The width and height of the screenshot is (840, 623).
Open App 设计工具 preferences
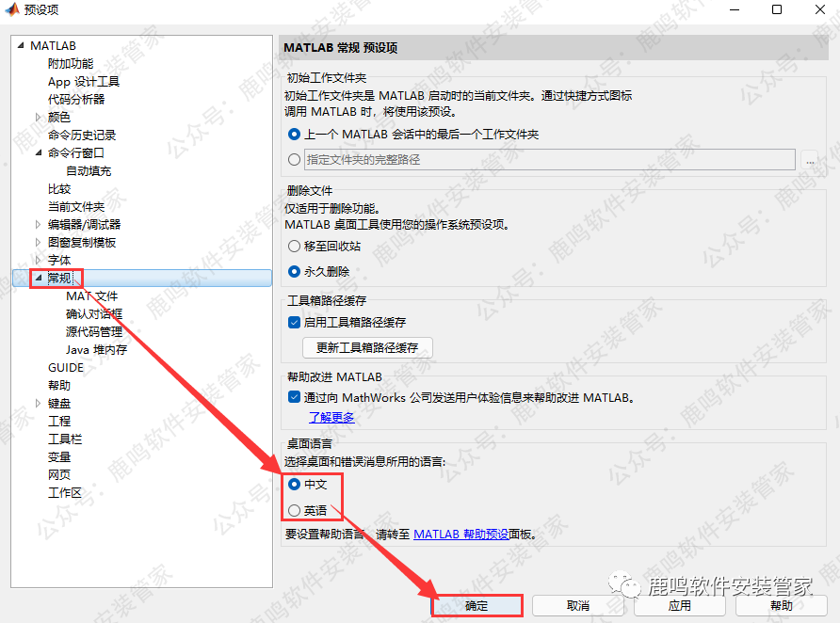[x=84, y=81]
